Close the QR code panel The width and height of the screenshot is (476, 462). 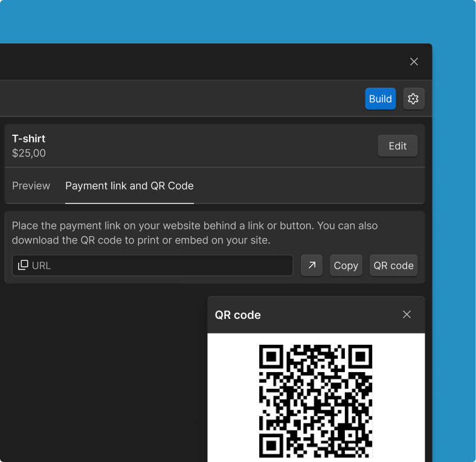pyautogui.click(x=407, y=315)
